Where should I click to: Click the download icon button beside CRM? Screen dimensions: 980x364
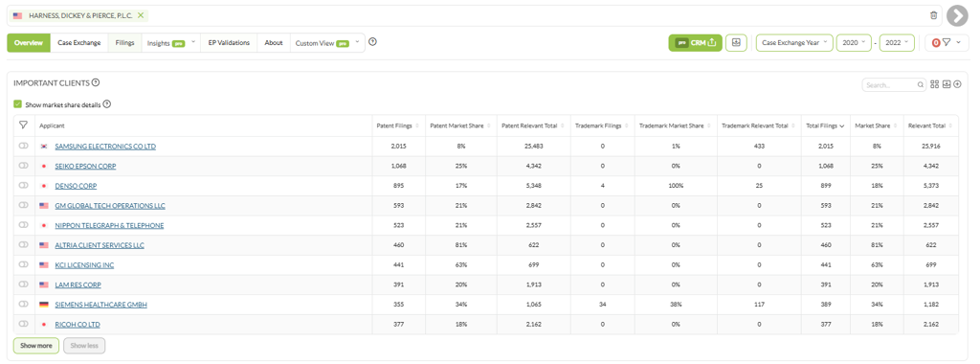[x=736, y=42]
